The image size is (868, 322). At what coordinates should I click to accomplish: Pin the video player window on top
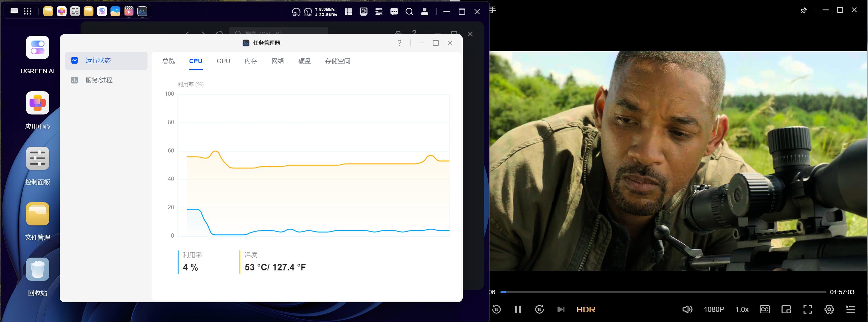[x=804, y=10]
